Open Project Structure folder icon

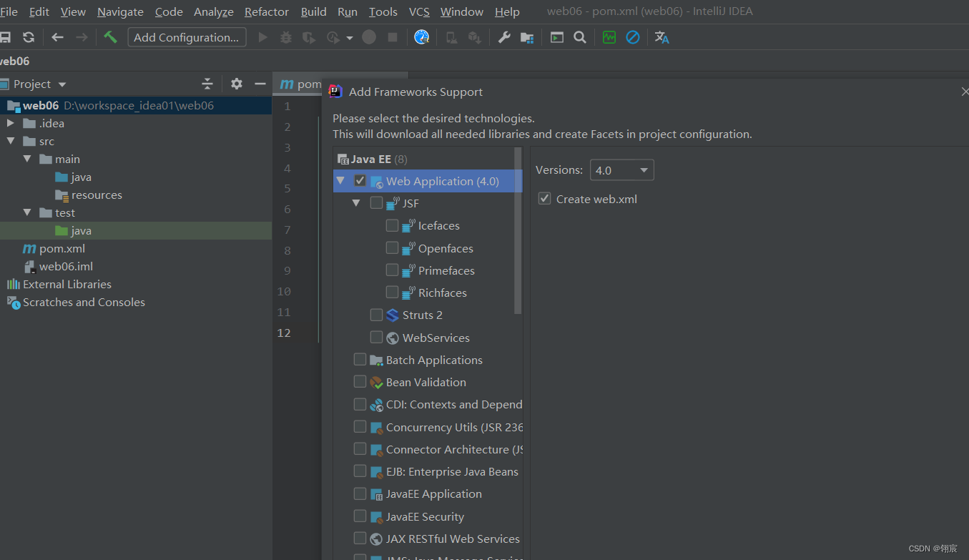pyautogui.click(x=527, y=37)
